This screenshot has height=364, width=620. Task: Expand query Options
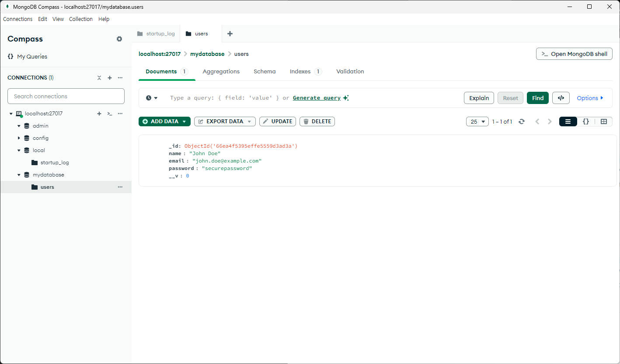coord(590,98)
